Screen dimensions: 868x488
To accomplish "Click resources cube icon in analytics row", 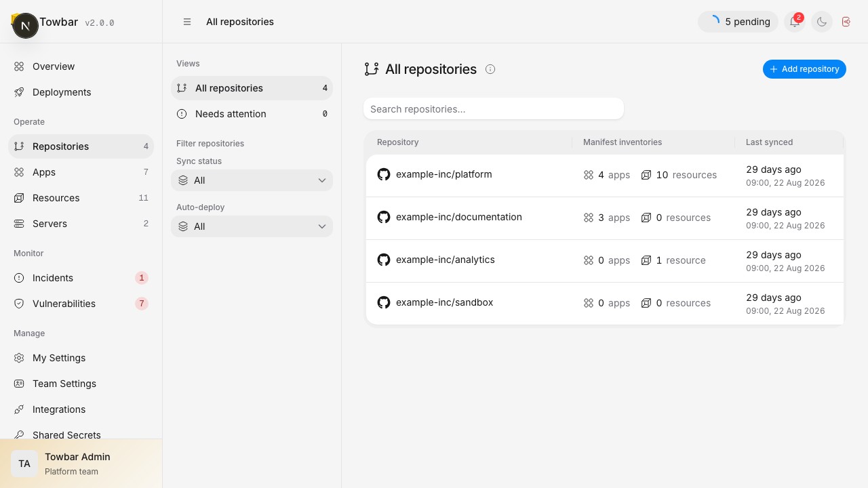I will pyautogui.click(x=646, y=260).
